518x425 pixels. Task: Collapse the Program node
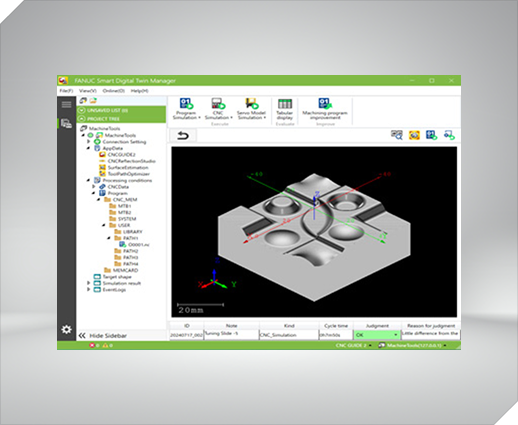pyautogui.click(x=94, y=193)
